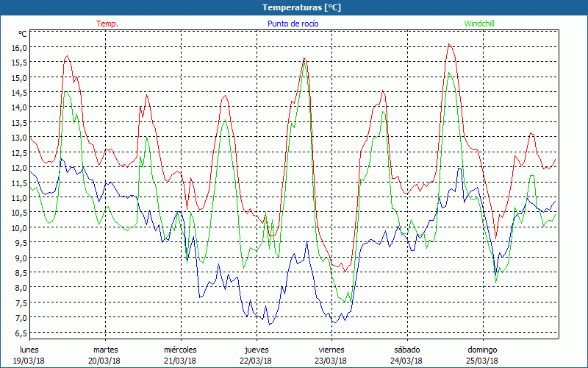Click the 16,0 y-axis value

18,47
